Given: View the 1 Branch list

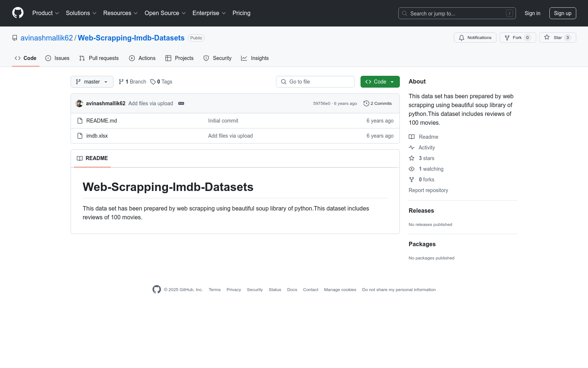Looking at the screenshot, I should (132, 82).
